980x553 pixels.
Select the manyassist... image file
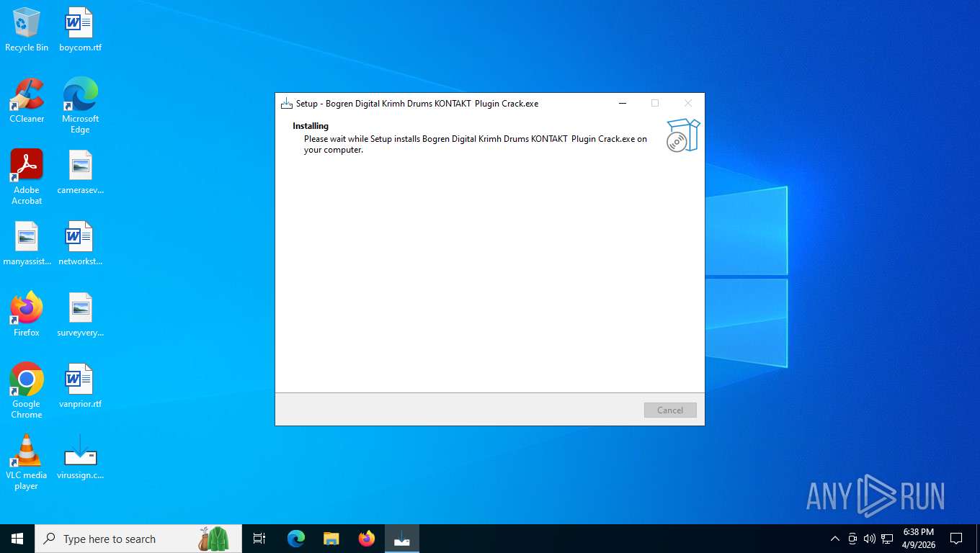pyautogui.click(x=27, y=243)
